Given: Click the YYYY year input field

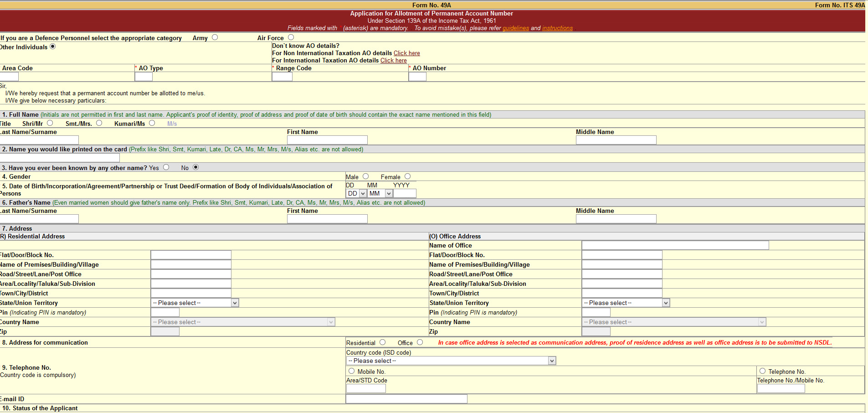Looking at the screenshot, I should (x=405, y=194).
